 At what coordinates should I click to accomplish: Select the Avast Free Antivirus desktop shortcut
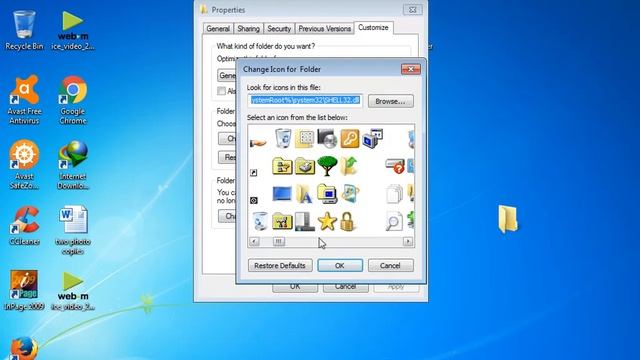click(24, 100)
